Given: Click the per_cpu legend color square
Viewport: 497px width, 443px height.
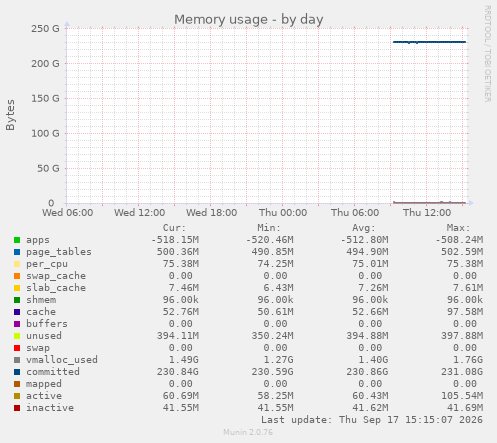Looking at the screenshot, I should coord(17,264).
